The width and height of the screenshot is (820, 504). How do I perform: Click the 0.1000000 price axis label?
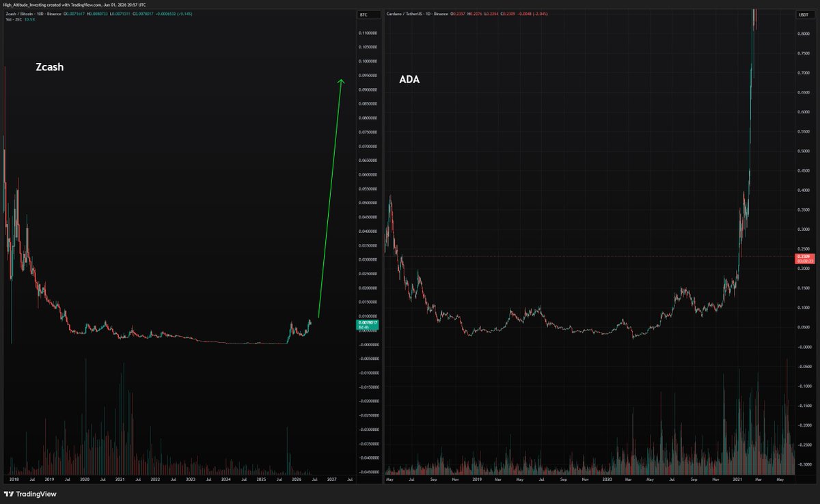[x=368, y=61]
